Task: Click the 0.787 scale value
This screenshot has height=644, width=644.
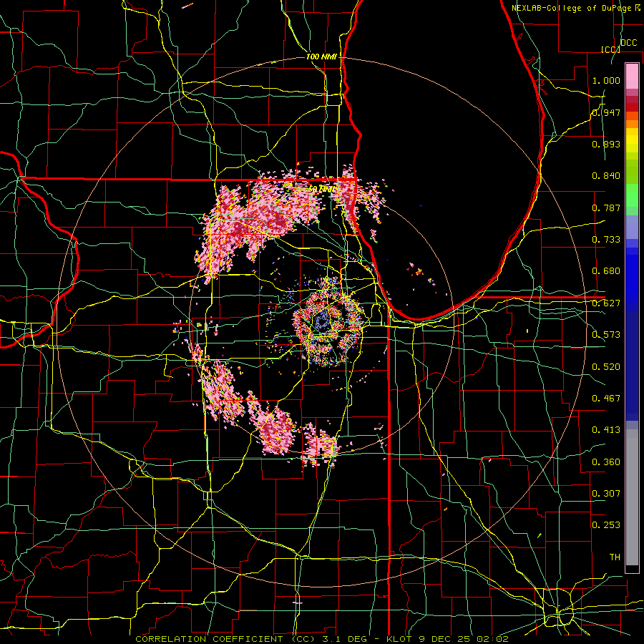Action: click(606, 208)
